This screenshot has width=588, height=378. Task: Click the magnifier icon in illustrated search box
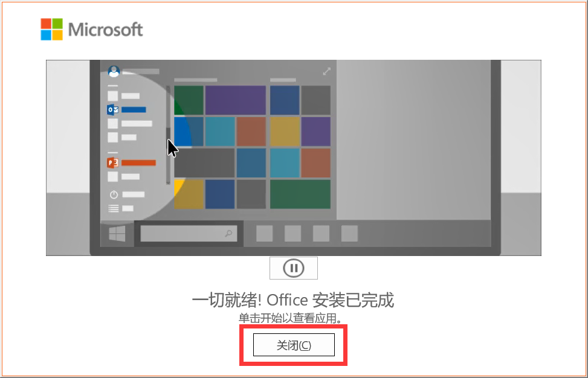(x=228, y=234)
